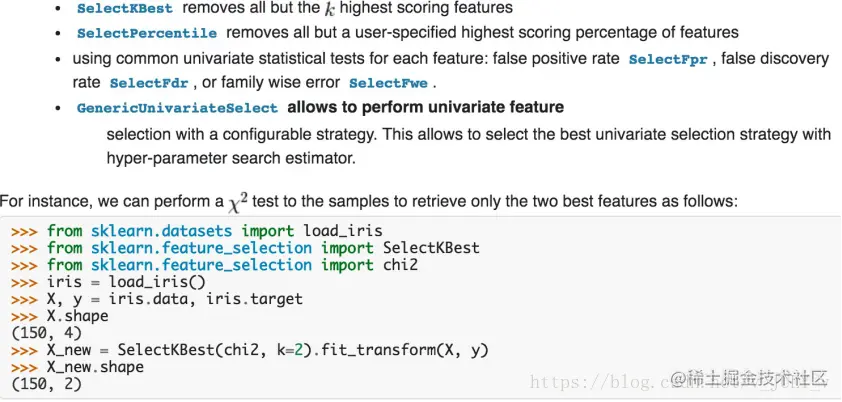Click the X_new.shape code line

point(77,368)
